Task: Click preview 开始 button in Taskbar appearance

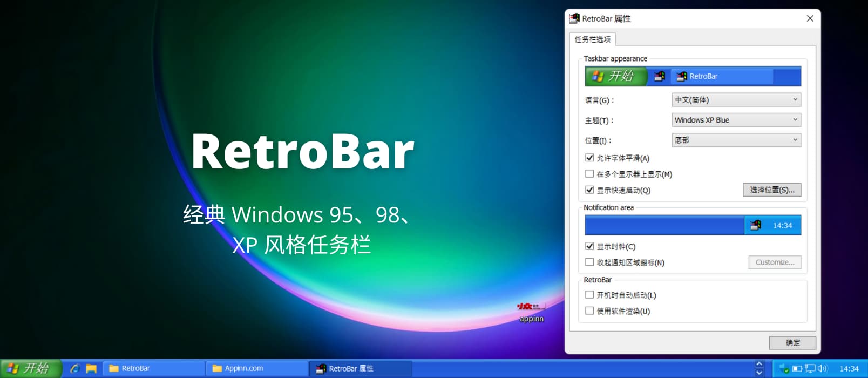Action: point(615,76)
